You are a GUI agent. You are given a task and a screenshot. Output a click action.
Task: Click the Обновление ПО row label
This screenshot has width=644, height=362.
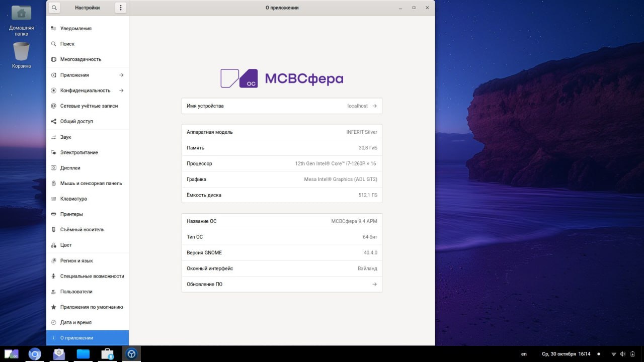pyautogui.click(x=204, y=284)
